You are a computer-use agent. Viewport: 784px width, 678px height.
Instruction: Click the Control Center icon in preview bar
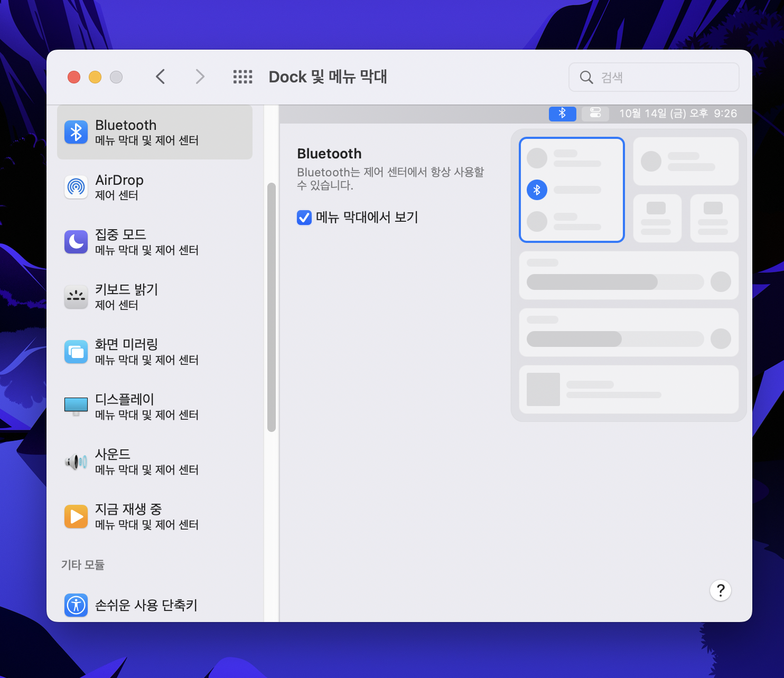[x=595, y=114]
